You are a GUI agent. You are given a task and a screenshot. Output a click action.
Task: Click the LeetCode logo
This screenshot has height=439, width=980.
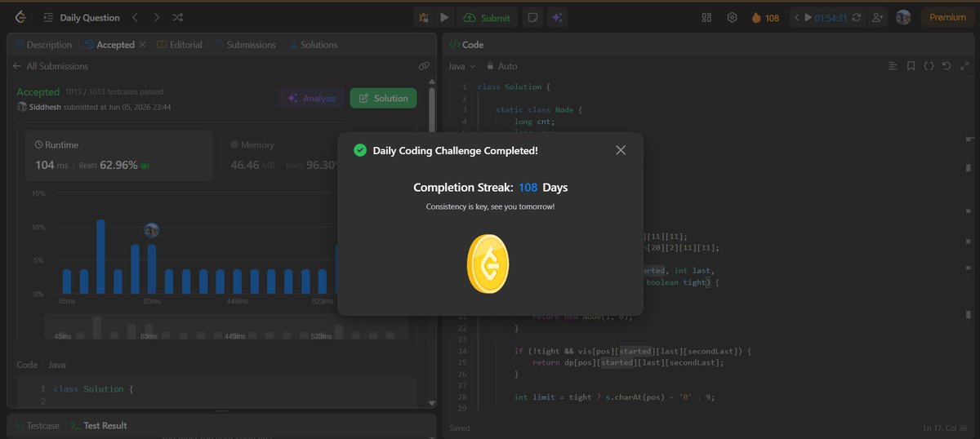pyautogui.click(x=20, y=17)
